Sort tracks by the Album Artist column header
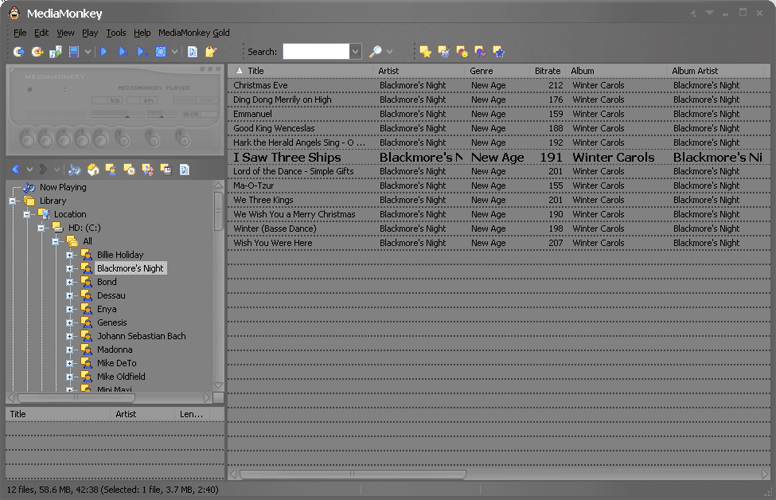 (717, 71)
